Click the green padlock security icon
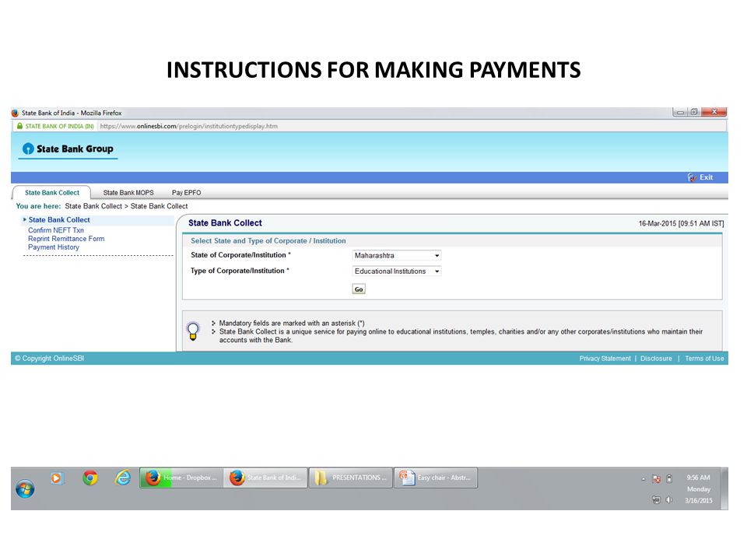Viewport: 747px width, 560px height. 19,126
